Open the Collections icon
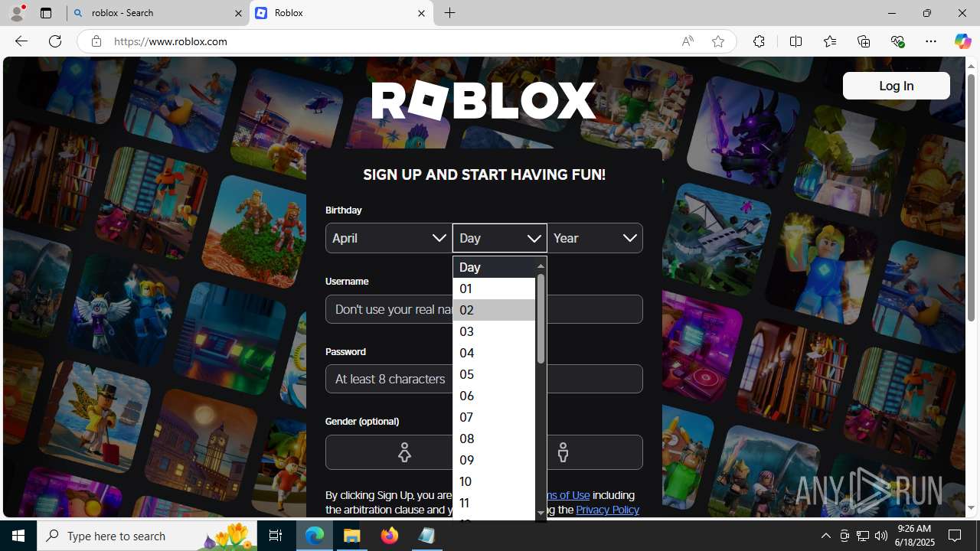This screenshot has width=980, height=551. click(864, 41)
